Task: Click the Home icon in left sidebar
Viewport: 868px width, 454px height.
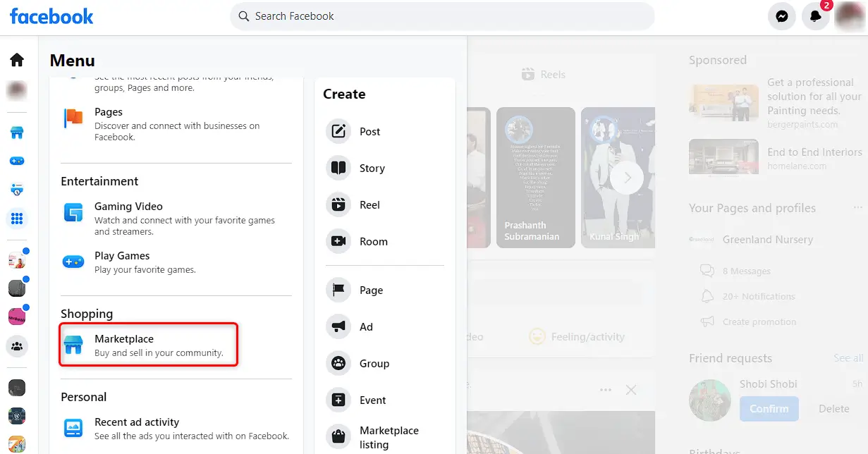Action: click(x=16, y=59)
